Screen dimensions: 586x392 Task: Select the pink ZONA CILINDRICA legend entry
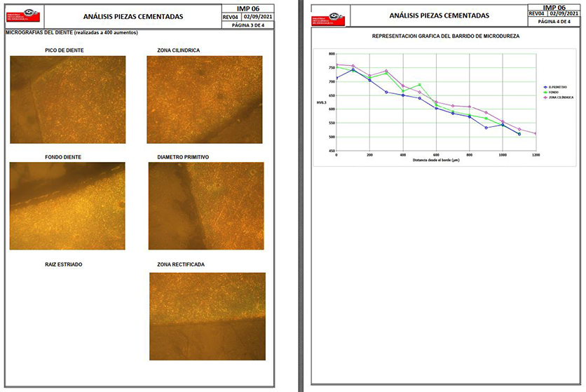click(x=559, y=97)
